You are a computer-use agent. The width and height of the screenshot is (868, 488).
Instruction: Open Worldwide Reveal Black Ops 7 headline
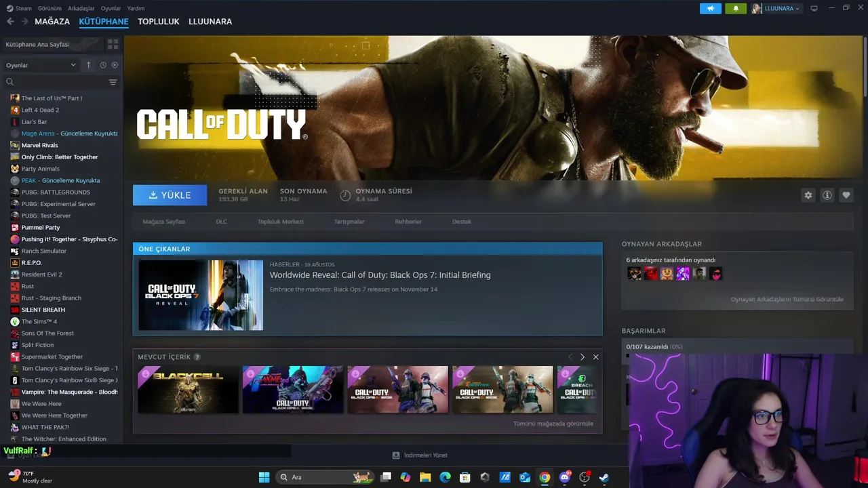pyautogui.click(x=380, y=275)
